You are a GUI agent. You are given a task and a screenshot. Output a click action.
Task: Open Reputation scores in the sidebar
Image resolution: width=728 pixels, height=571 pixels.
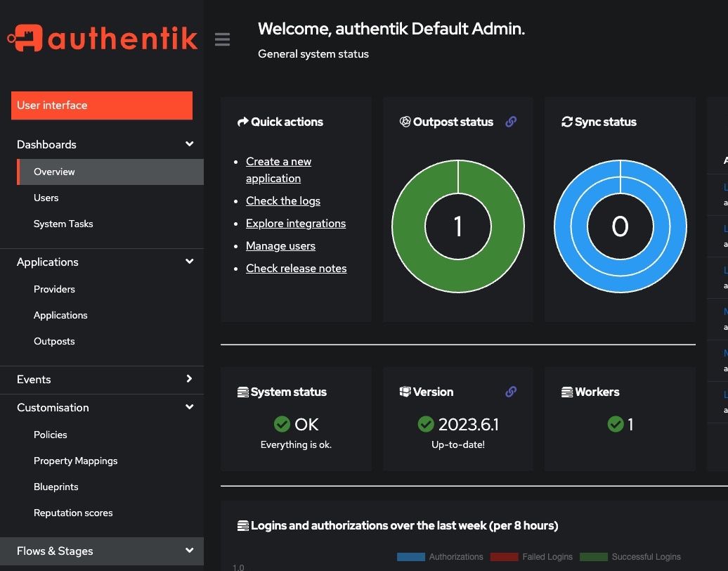[x=73, y=513]
